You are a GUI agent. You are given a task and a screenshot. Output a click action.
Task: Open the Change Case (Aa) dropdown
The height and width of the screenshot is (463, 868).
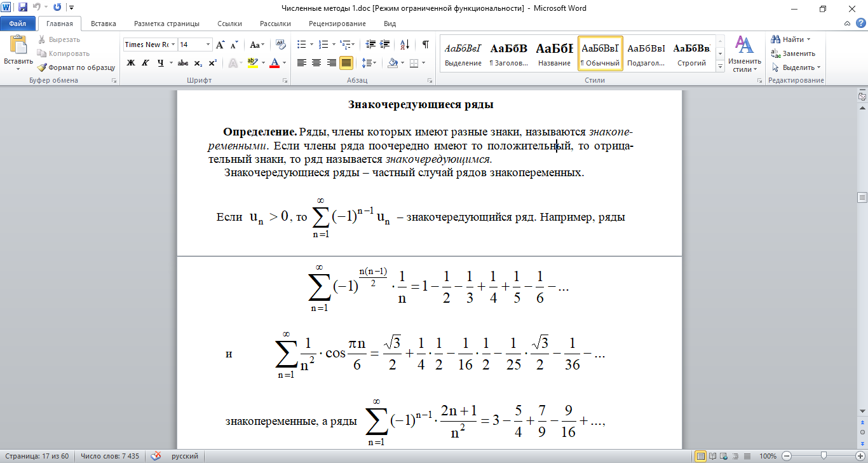[257, 45]
